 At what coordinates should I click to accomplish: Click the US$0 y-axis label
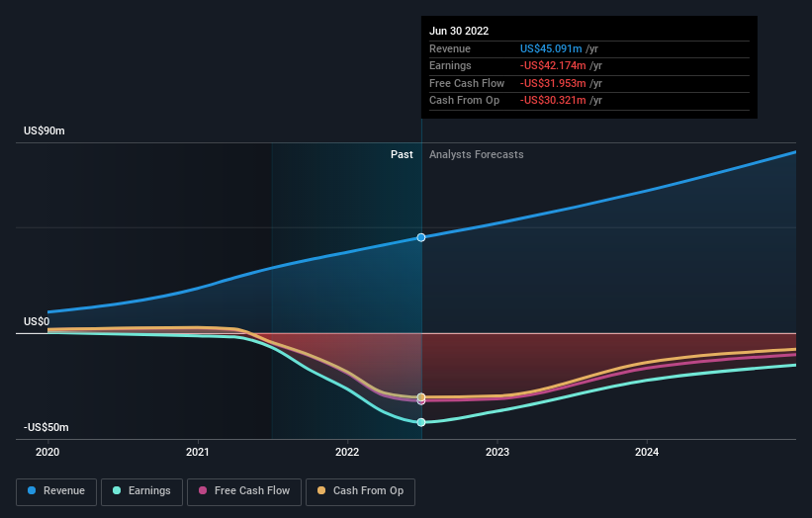[37, 321]
